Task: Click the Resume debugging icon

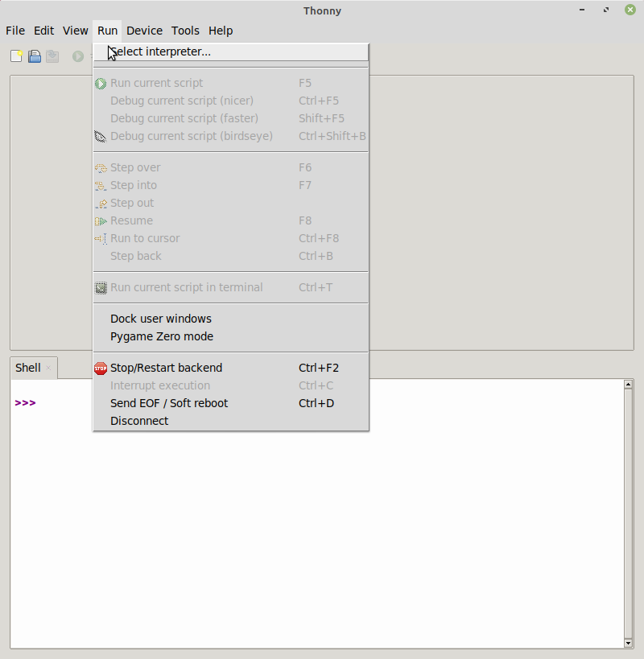Action: point(101,221)
